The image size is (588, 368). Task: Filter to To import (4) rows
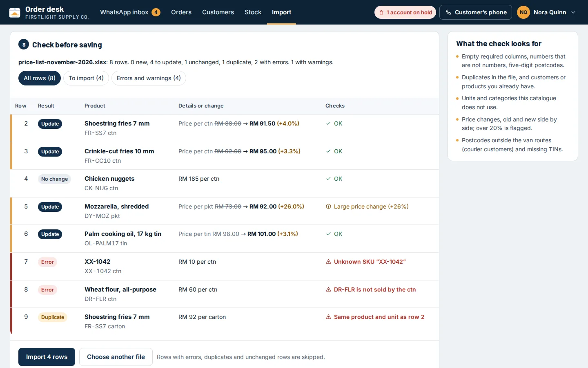(x=86, y=78)
